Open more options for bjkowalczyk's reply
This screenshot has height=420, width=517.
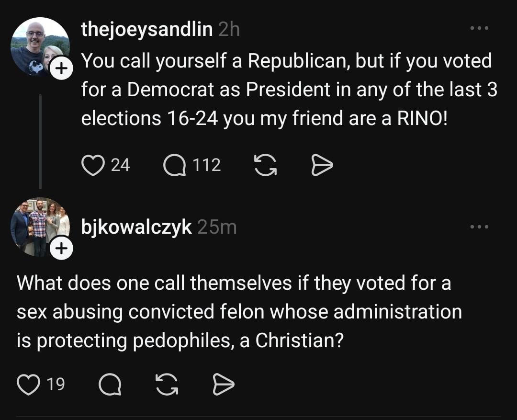click(x=479, y=227)
